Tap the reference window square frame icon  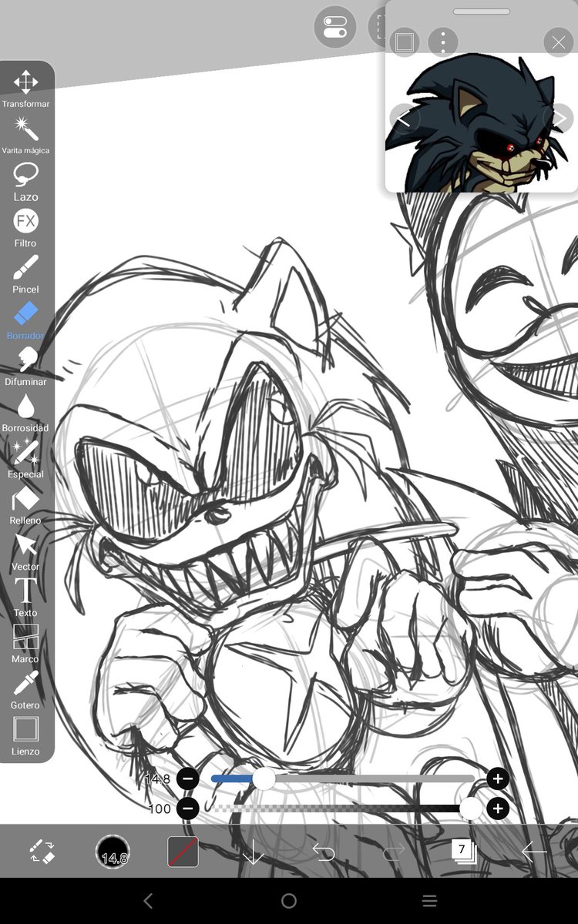click(x=404, y=42)
